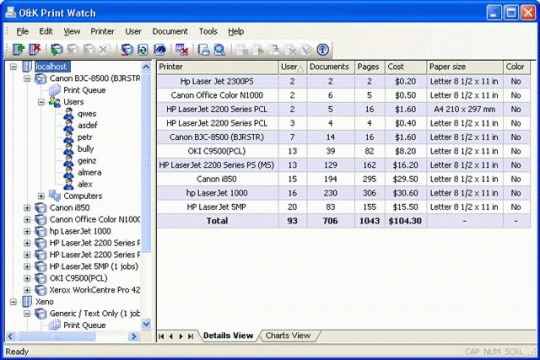
Task: Sort by the Cost column header
Action: [405, 67]
